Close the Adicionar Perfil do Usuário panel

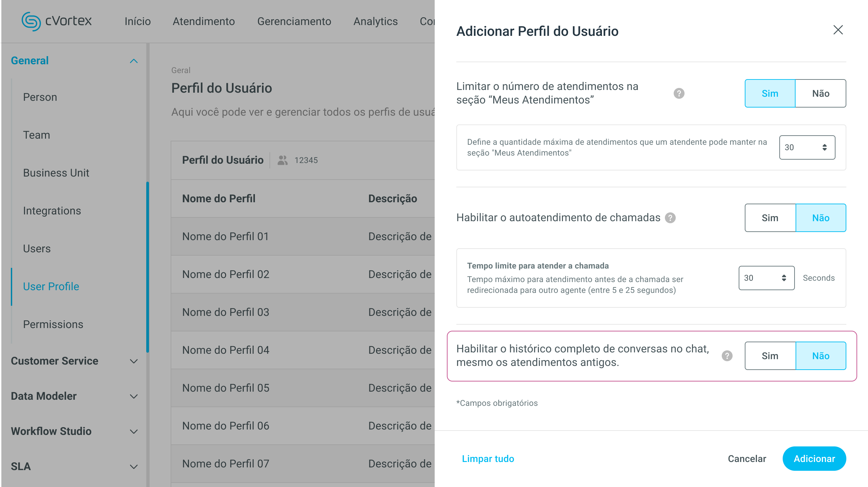click(838, 30)
